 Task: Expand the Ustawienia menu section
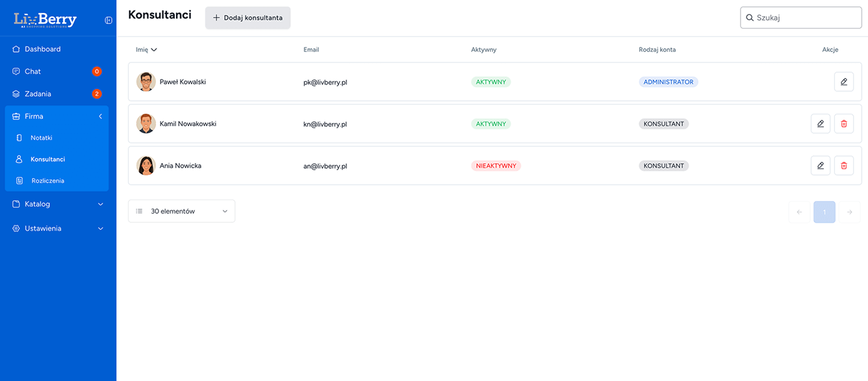(58, 229)
